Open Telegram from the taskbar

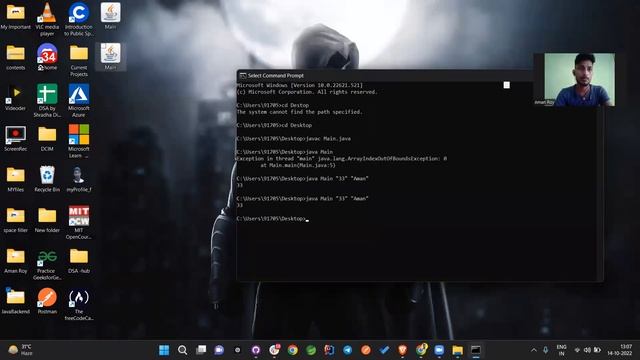coord(347,350)
